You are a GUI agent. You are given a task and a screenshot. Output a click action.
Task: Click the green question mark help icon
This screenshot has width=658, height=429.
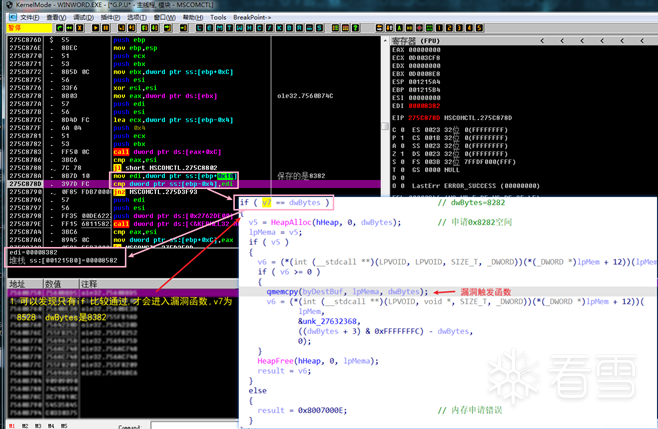click(355, 28)
